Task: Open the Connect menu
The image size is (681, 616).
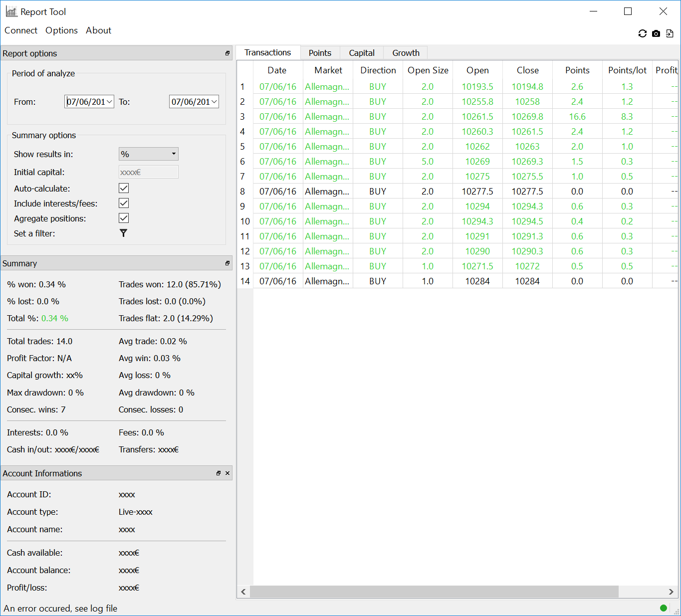Action: (x=21, y=30)
